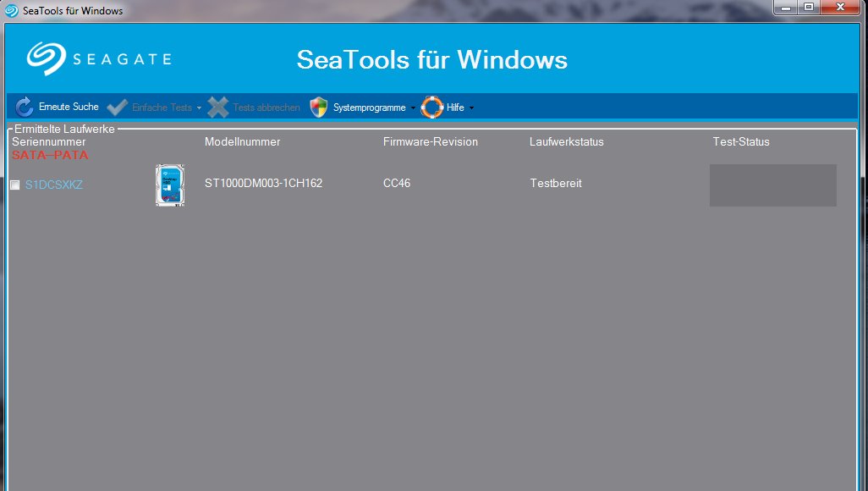Select the serial number link S1DCSXKZ

coord(53,185)
